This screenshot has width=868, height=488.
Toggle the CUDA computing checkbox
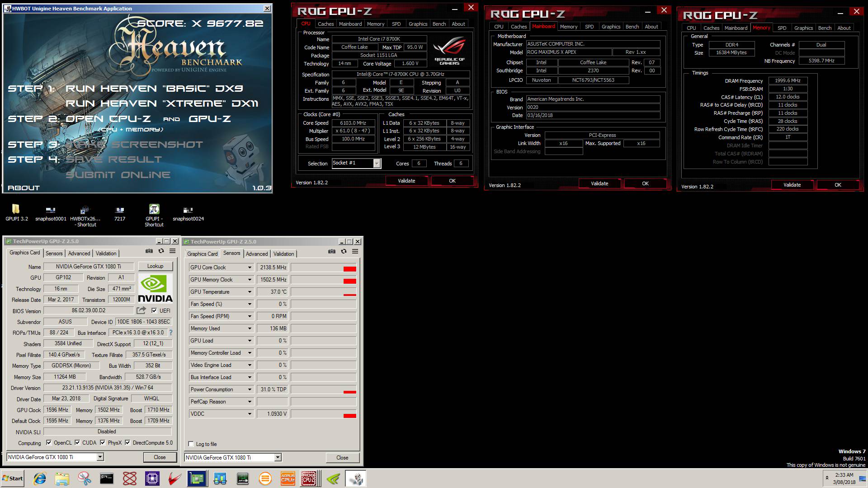77,443
